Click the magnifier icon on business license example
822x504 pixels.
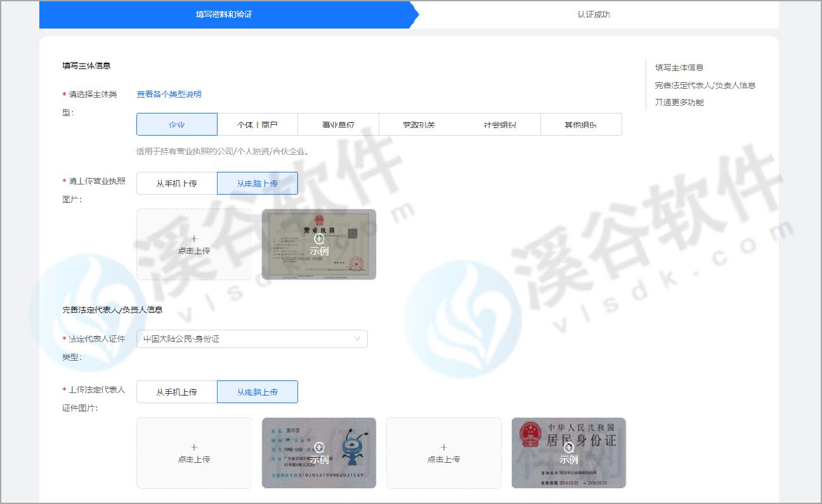(x=319, y=239)
